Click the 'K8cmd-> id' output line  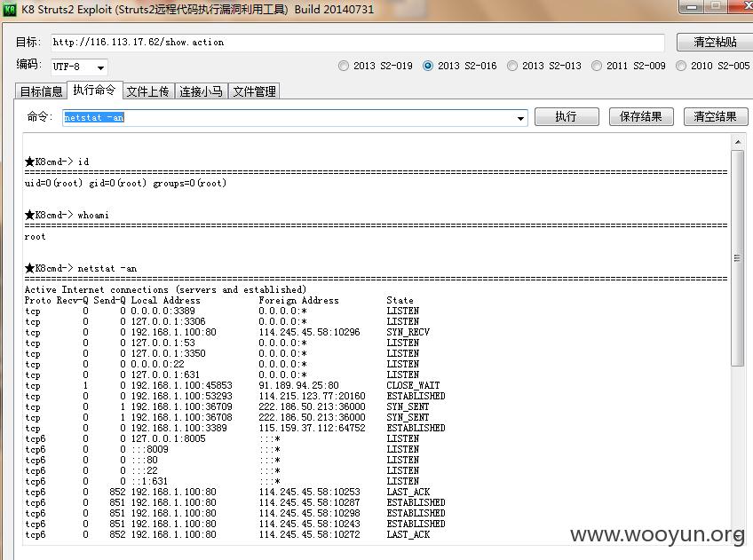57,162
